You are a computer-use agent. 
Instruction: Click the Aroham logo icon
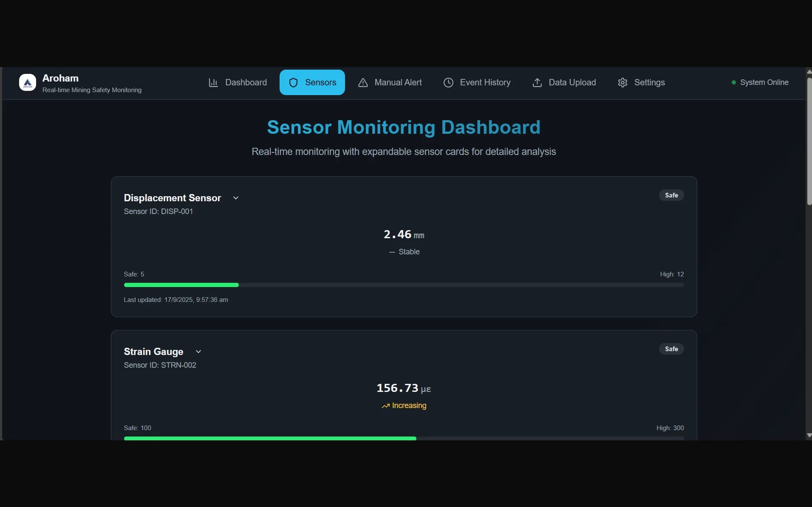pos(28,82)
